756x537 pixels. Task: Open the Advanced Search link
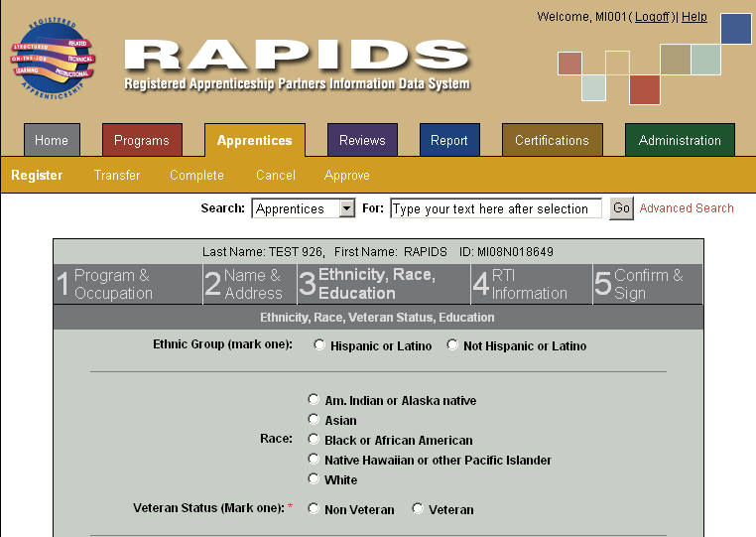tap(687, 208)
